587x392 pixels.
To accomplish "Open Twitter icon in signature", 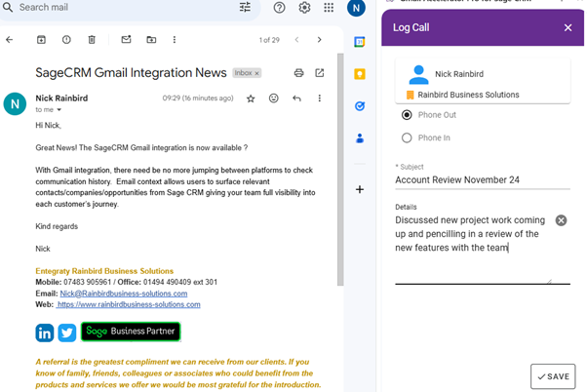I will tap(67, 333).
